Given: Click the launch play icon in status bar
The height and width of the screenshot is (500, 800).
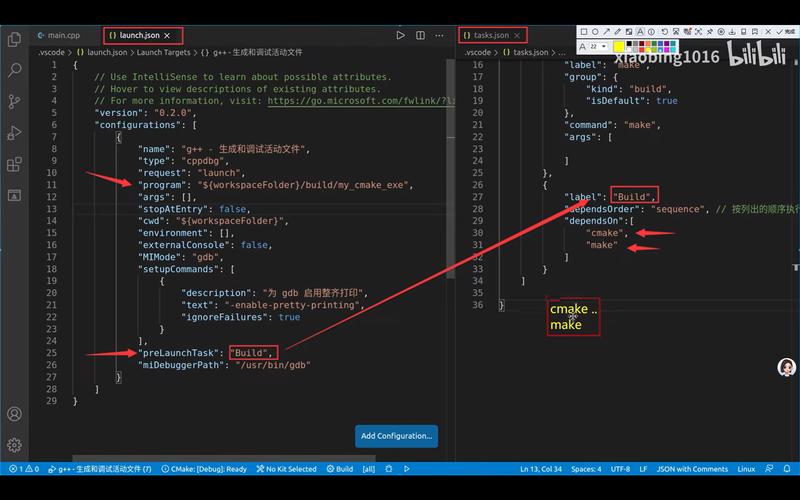Looking at the screenshot, I should tap(407, 469).
